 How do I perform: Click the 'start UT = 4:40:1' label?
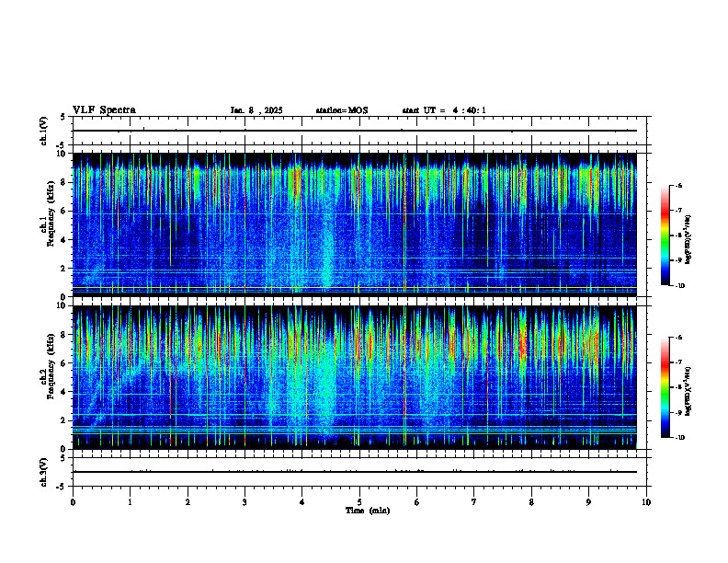444,110
